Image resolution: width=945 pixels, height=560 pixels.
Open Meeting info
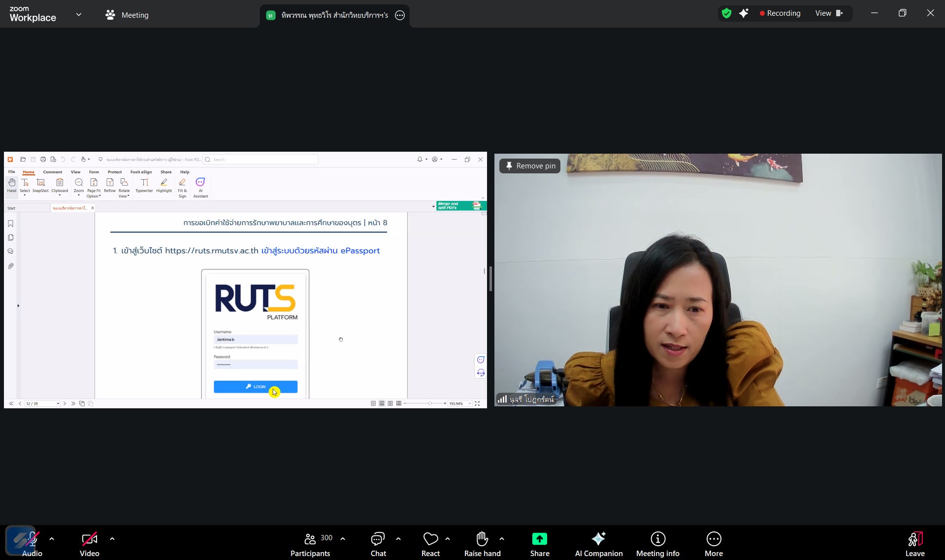657,544
